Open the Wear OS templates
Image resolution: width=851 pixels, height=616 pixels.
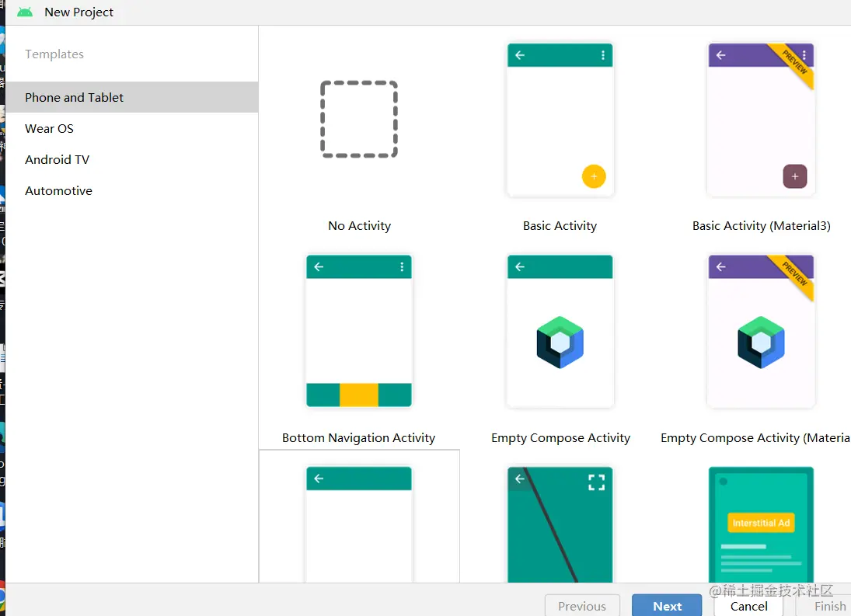coord(132,128)
